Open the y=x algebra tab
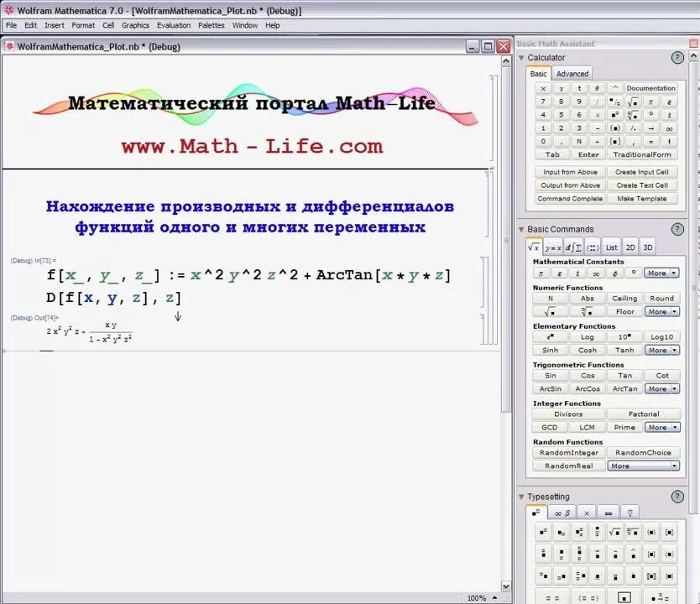Viewport: 700px width, 604px height. (x=553, y=247)
